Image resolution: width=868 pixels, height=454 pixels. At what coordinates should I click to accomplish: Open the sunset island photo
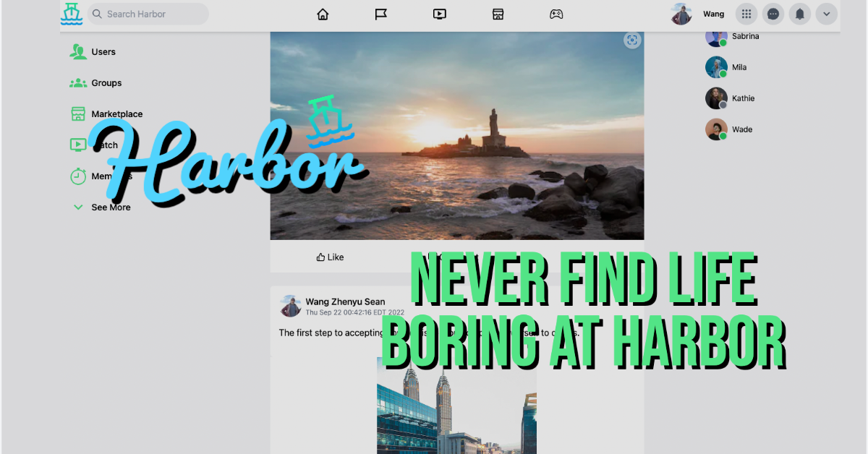457,136
